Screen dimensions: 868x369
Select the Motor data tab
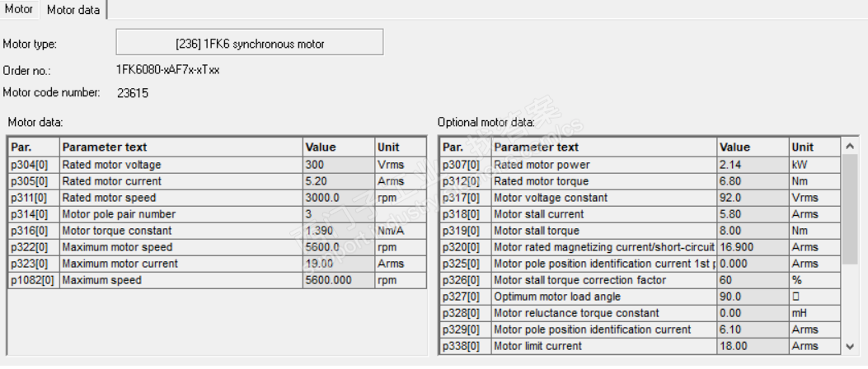pos(73,10)
